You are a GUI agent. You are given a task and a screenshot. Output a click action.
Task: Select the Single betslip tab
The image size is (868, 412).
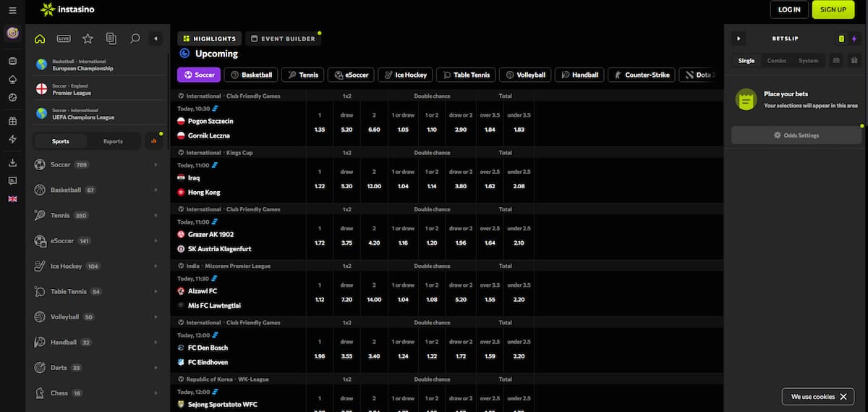click(746, 61)
